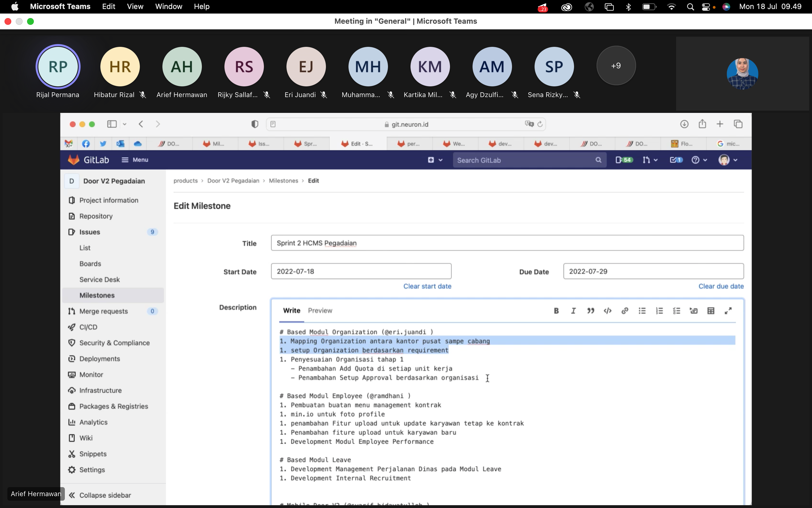Open merge requests dropdown in navbar
This screenshot has height=508, width=812.
click(650, 160)
